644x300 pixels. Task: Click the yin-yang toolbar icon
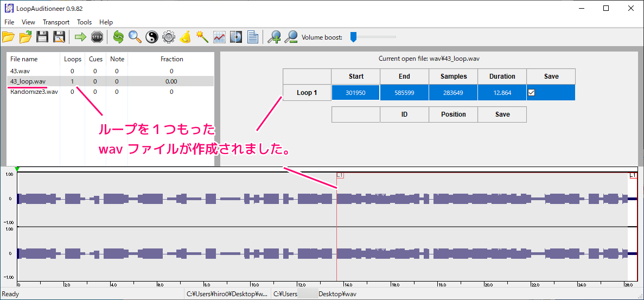(x=152, y=37)
